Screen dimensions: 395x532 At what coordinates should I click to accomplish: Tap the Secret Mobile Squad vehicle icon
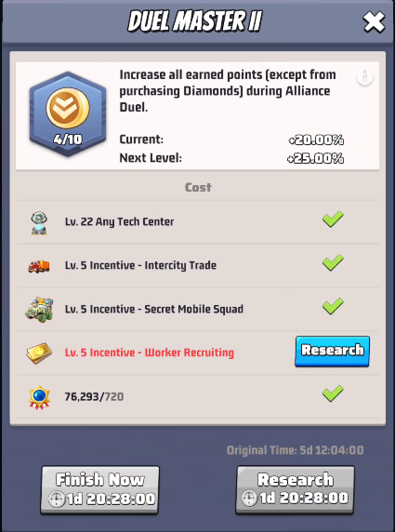[39, 310]
